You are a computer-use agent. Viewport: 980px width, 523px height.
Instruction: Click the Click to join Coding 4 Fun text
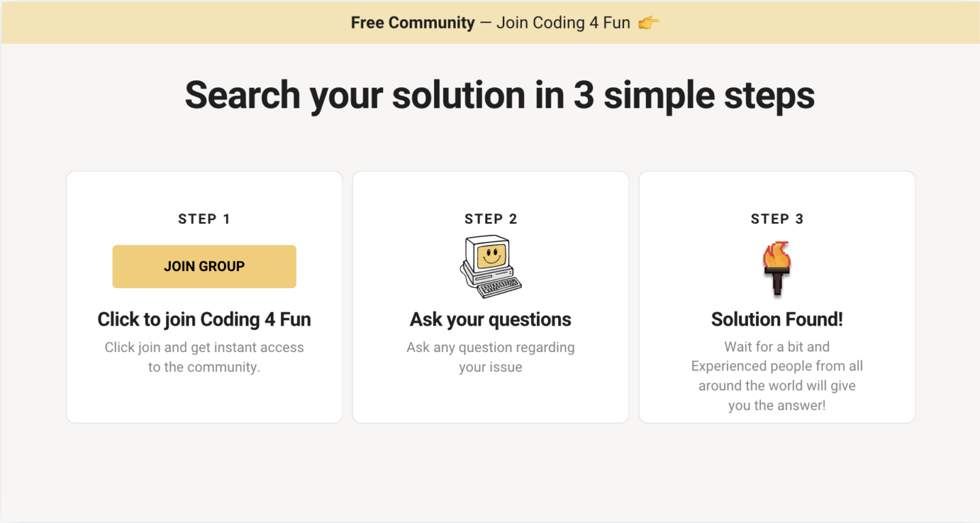click(204, 319)
